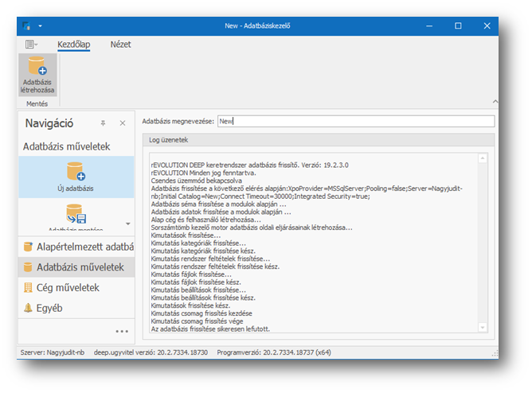
Task: Switch to the Nézet ribbon tab
Action: [x=120, y=45]
